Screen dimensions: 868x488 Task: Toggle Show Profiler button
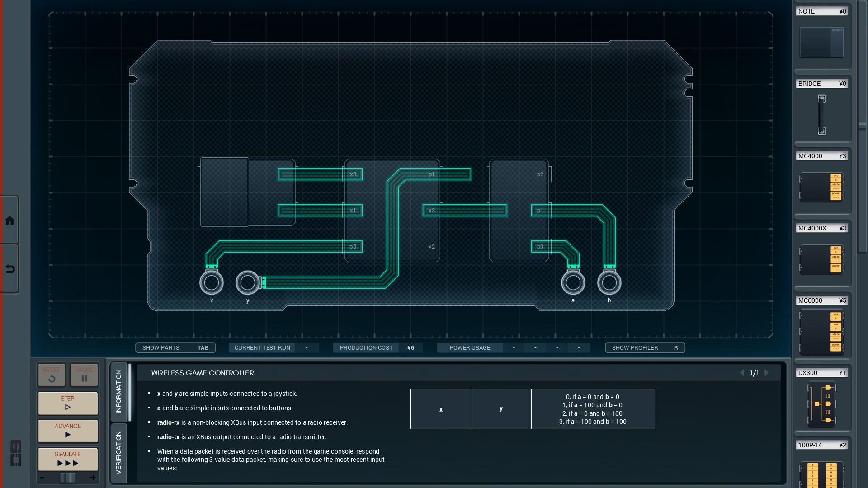click(x=645, y=347)
